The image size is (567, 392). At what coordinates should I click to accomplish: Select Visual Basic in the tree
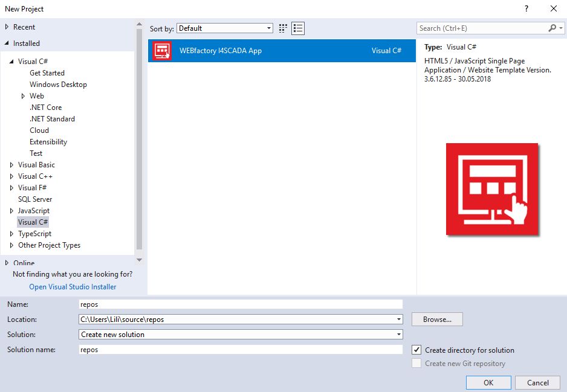(36, 165)
